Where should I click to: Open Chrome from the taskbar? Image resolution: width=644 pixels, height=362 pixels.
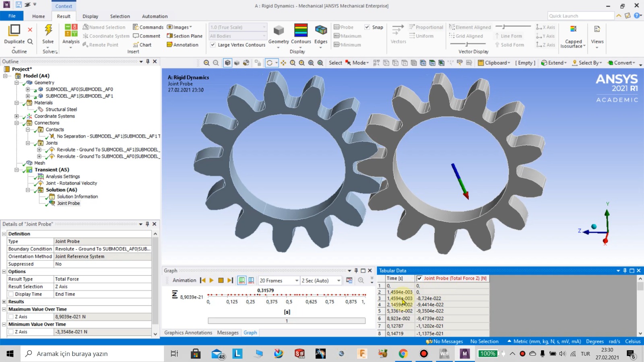(x=403, y=354)
